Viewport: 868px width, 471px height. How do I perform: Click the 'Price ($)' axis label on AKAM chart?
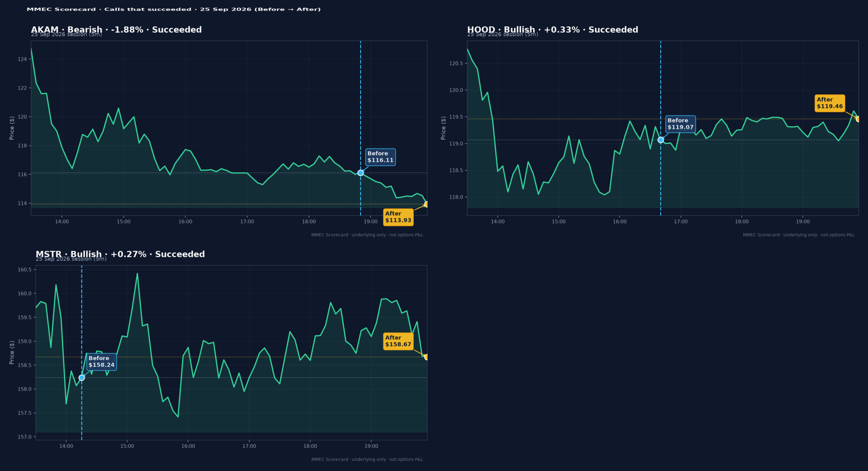12,128
